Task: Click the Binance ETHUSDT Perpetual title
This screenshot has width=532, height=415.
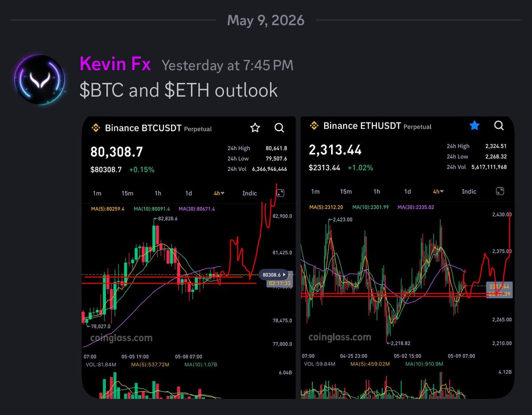Action: tap(377, 126)
